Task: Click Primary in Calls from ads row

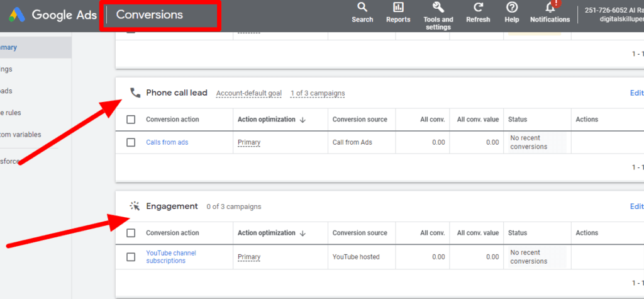Action: pos(249,143)
